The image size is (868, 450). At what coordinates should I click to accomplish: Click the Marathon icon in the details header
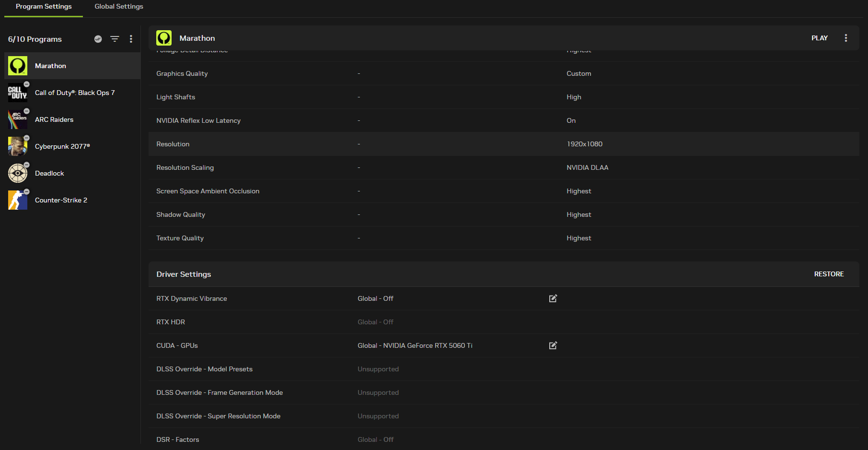[x=164, y=38]
